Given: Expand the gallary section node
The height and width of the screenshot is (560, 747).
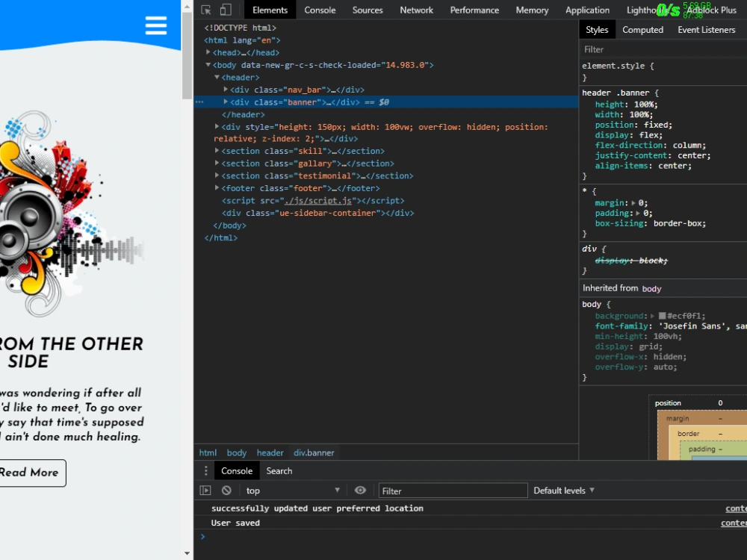Looking at the screenshot, I should point(217,163).
